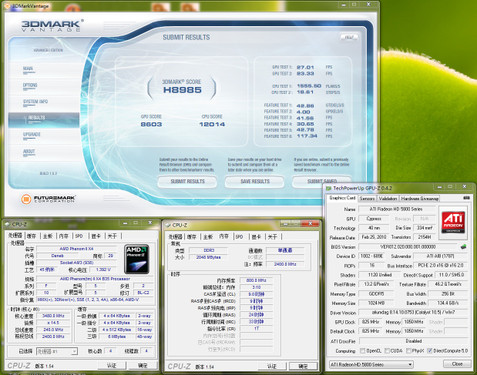This screenshot has width=477, height=375.
Task: Open SYSTEM INFO in 3DMark sidebar
Action: (x=35, y=102)
